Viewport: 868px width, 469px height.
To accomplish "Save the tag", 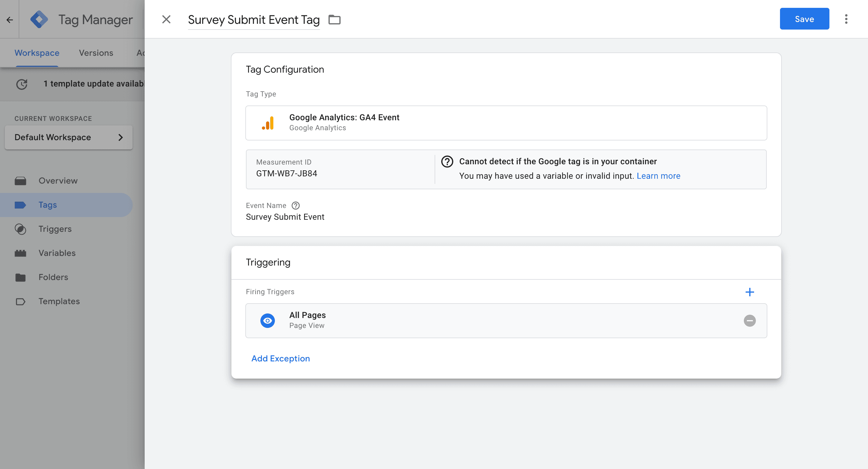I will click(x=804, y=19).
